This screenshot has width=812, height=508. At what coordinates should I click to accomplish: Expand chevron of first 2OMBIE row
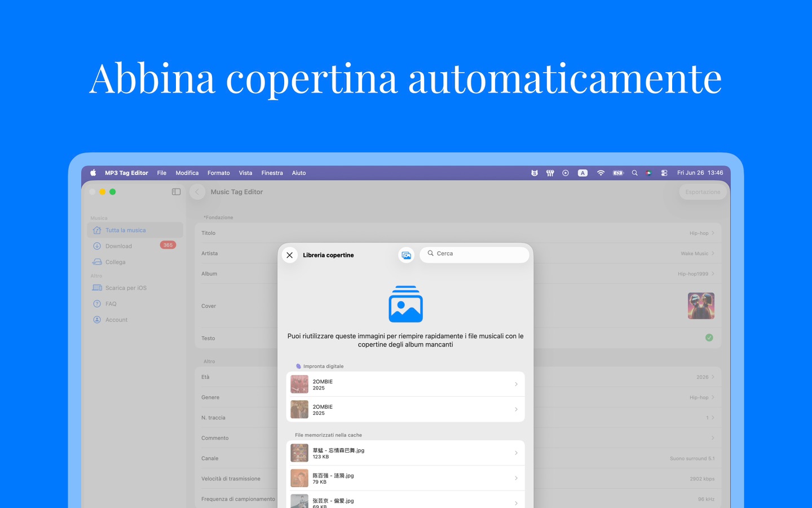point(516,384)
